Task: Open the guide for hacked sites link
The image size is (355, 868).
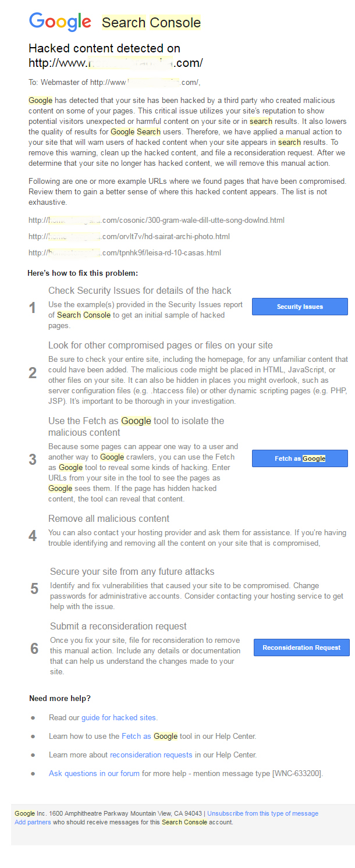Action: tap(119, 717)
